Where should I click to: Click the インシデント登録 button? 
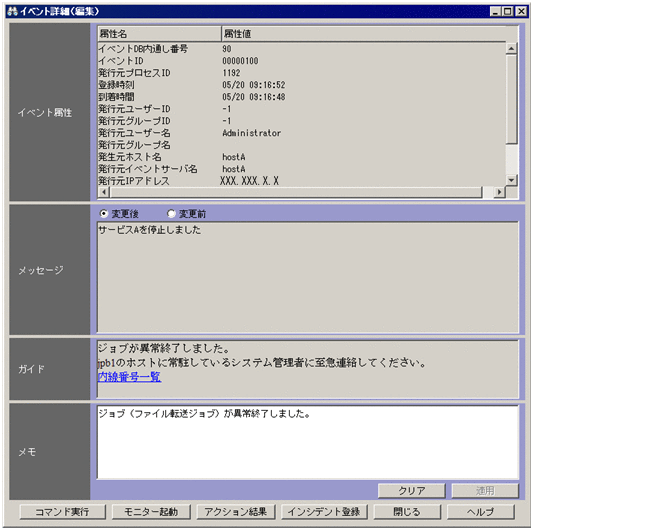[x=324, y=512]
